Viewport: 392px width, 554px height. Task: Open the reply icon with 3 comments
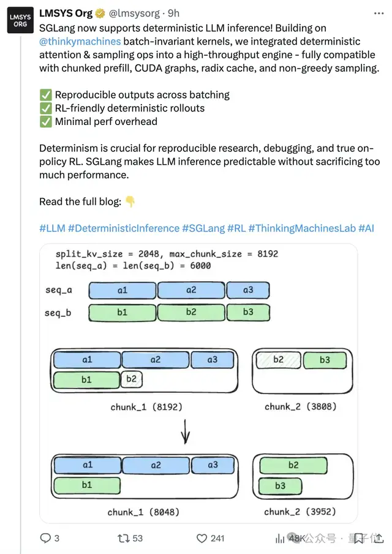[x=46, y=538]
